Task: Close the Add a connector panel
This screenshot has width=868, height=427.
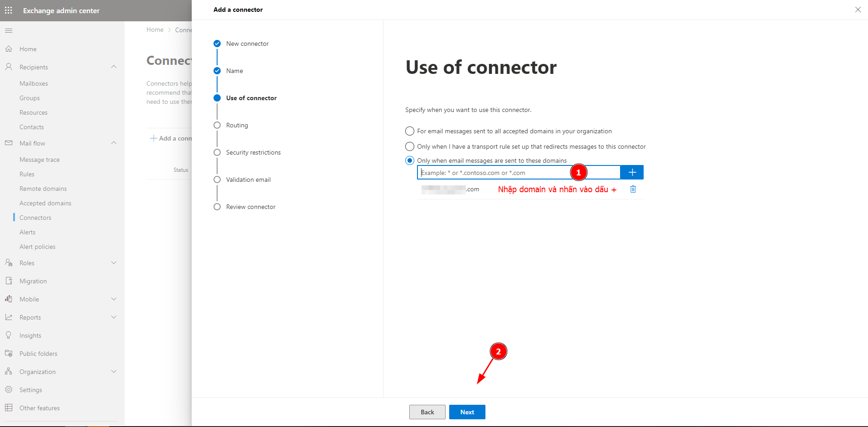Action: [x=858, y=10]
